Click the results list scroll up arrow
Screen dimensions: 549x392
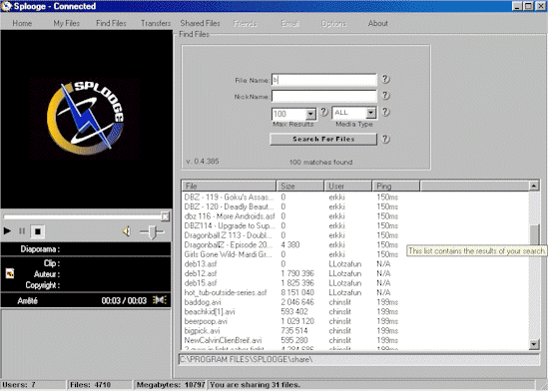pyautogui.click(x=534, y=186)
